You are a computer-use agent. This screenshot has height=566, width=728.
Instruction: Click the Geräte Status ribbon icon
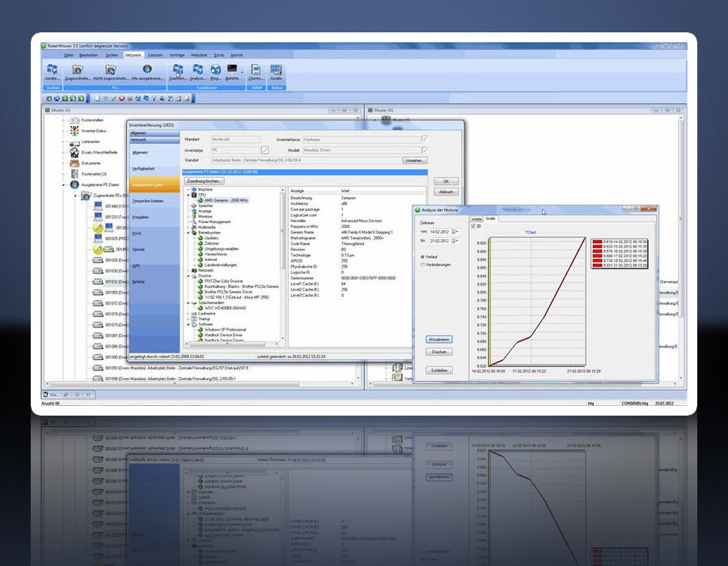point(277,70)
